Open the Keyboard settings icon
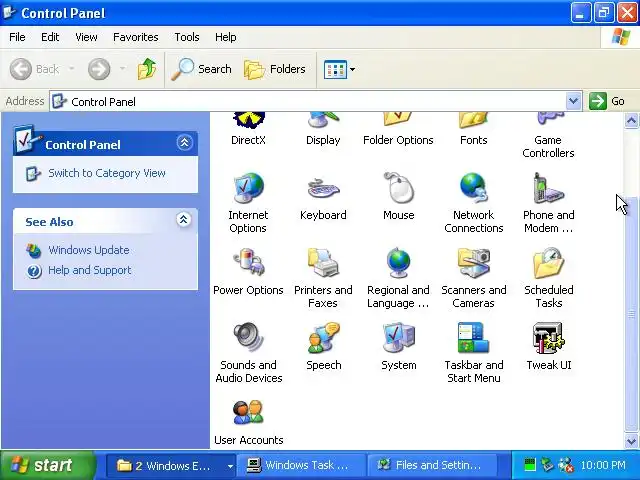 [x=323, y=196]
